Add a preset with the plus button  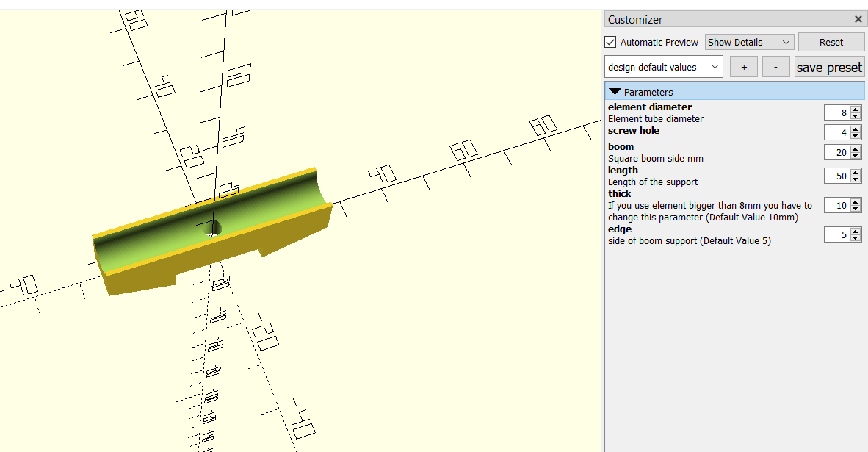[x=744, y=68]
